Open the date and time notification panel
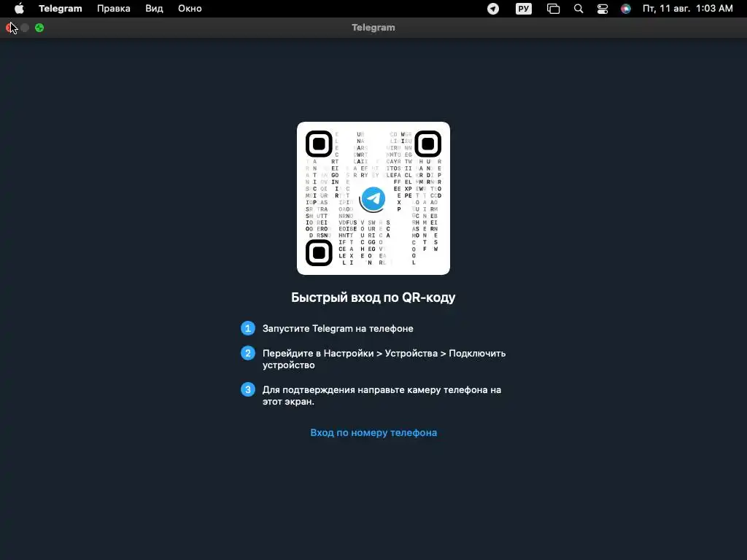The width and height of the screenshot is (747, 560). 687,9
